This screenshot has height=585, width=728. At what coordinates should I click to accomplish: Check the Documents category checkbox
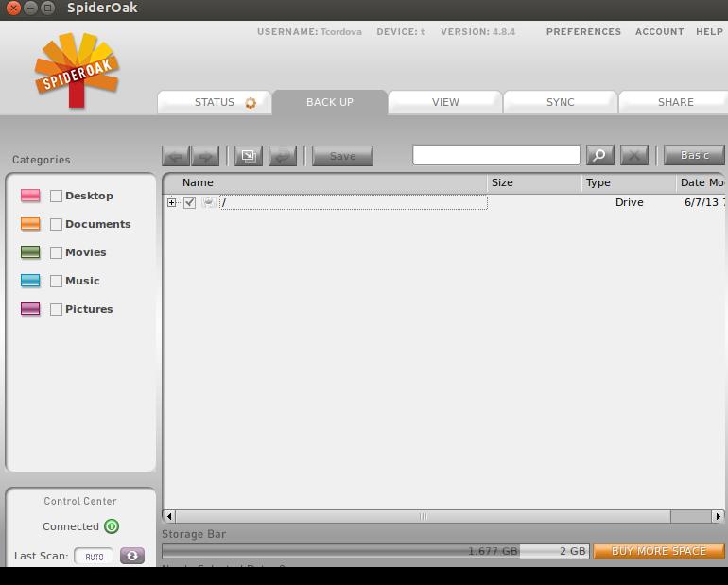pyautogui.click(x=56, y=224)
